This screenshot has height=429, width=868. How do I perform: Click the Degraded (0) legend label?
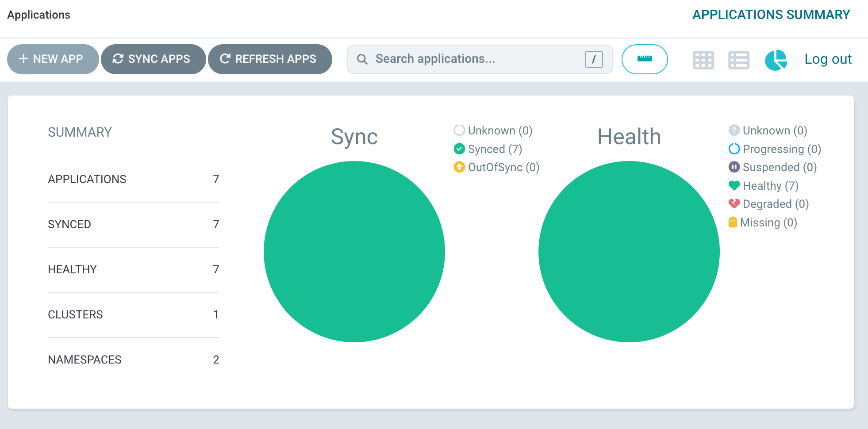(776, 204)
